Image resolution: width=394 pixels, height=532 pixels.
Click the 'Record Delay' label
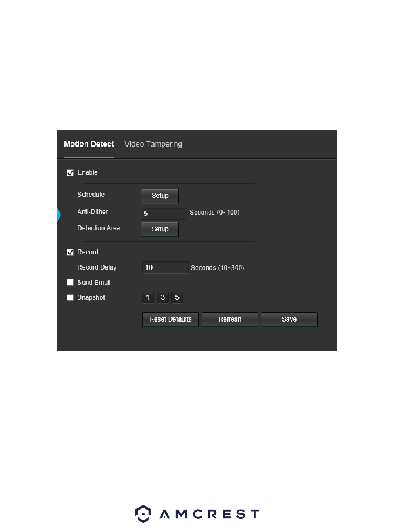click(97, 268)
